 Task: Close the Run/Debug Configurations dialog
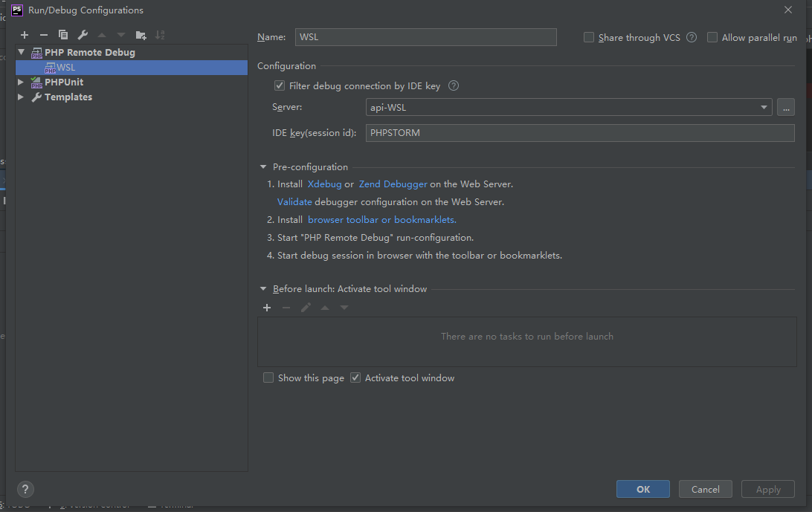(787, 10)
